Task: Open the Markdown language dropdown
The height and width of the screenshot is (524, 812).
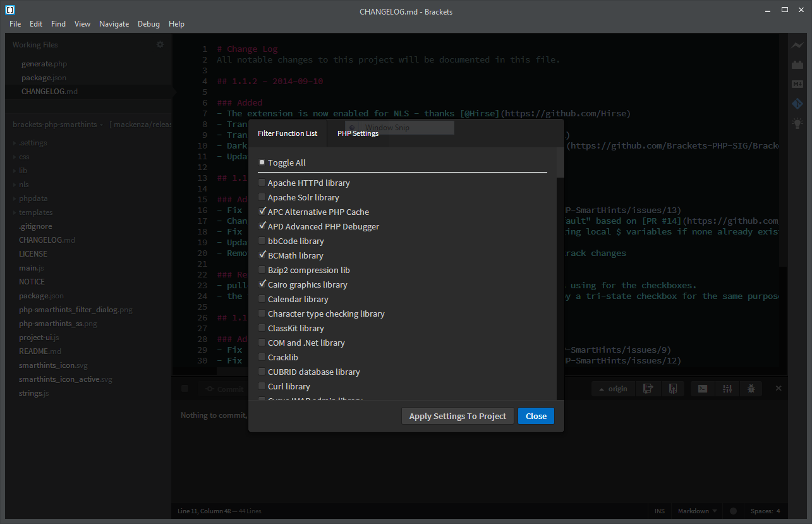Action: (697, 511)
